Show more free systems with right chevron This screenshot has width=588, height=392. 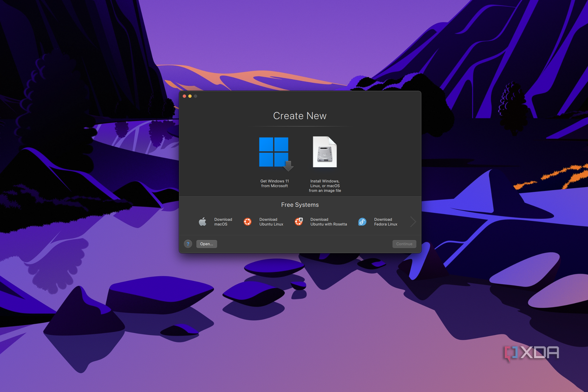(413, 222)
